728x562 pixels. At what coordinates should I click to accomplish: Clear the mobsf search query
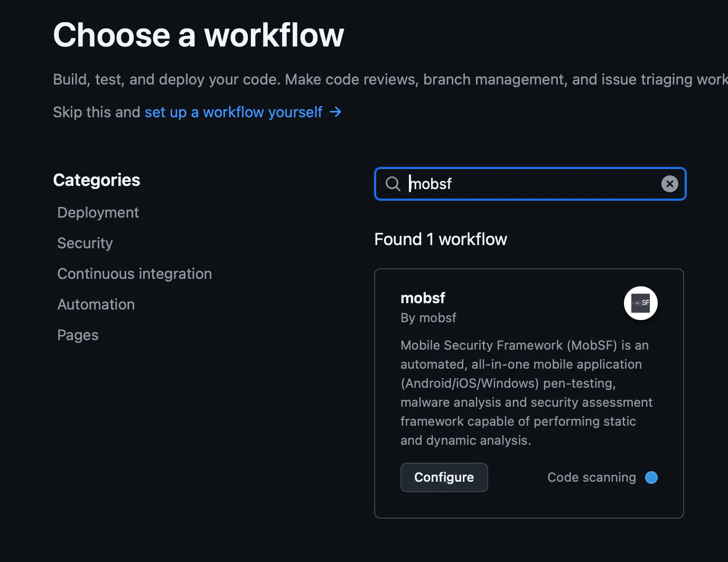click(669, 184)
